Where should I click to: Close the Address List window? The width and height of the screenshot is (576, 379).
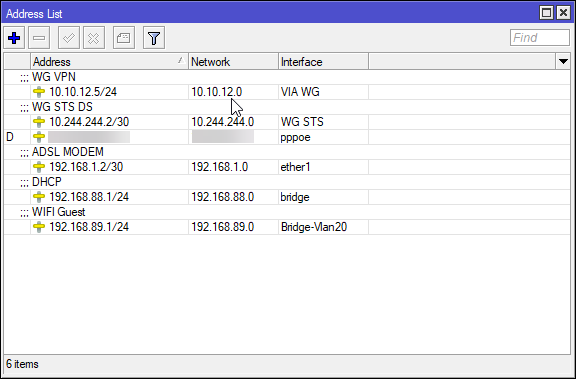click(x=563, y=13)
